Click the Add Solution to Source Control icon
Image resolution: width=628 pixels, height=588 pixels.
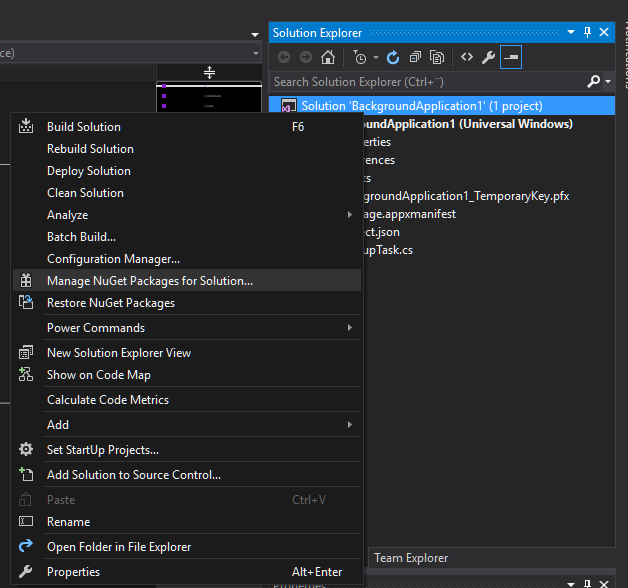[x=26, y=474]
